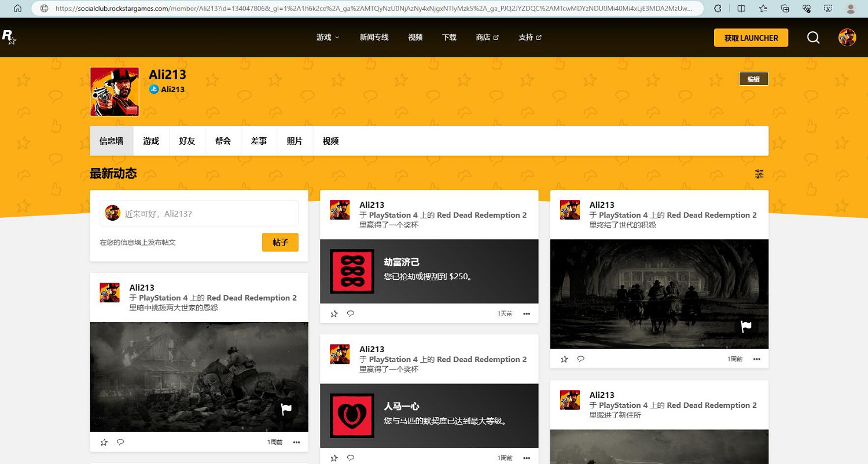The image size is (868, 464).
Task: Click the flag icon on the carriage photo
Action: pos(746,327)
